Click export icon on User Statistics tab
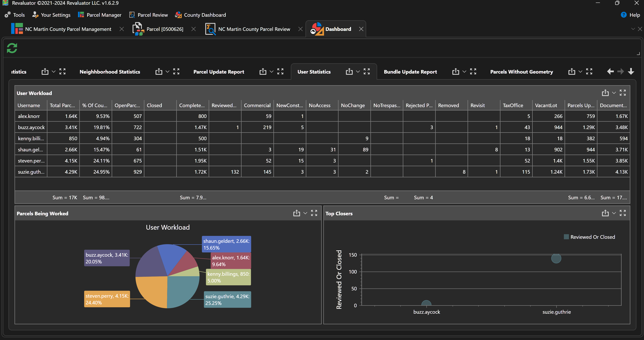This screenshot has width=644, height=340. (349, 72)
